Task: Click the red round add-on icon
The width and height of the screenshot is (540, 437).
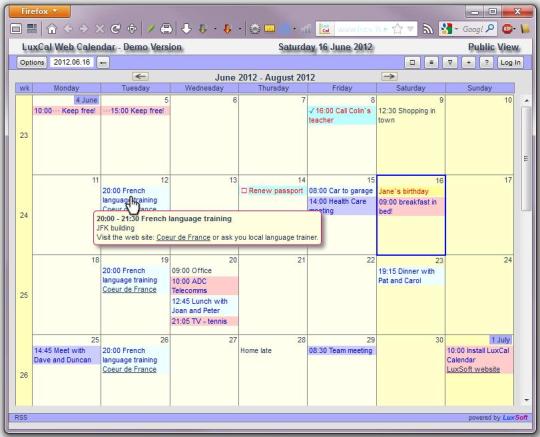Action: (x=507, y=29)
